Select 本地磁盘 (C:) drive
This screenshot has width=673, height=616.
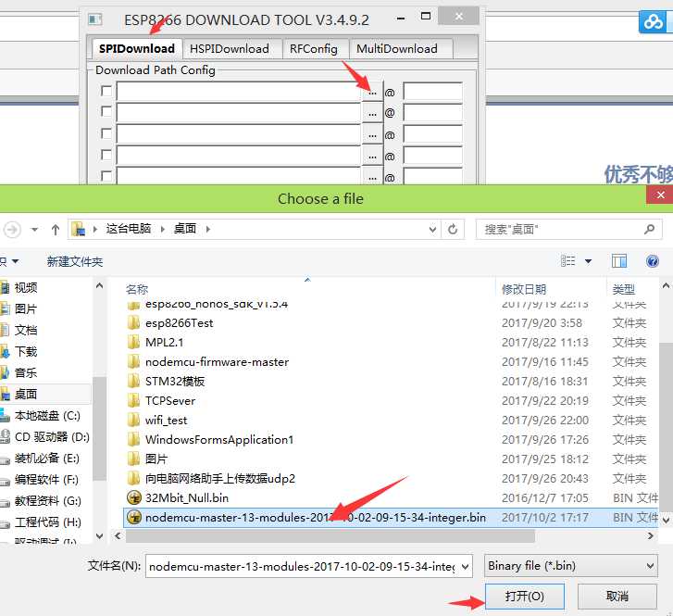pyautogui.click(x=47, y=415)
